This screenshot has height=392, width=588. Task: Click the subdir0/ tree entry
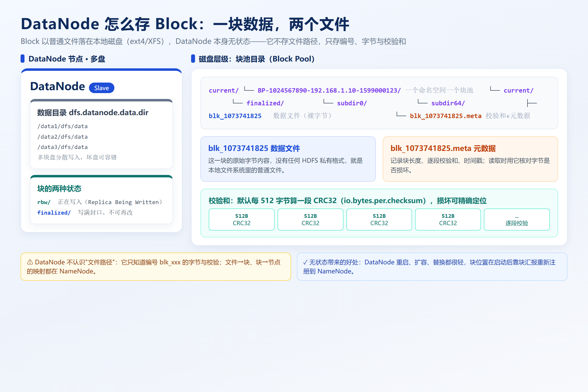(x=352, y=103)
